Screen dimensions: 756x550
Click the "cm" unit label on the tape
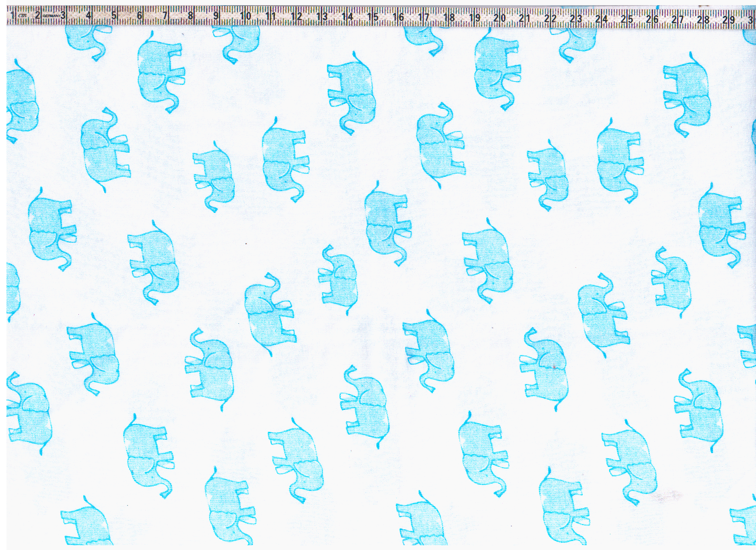tap(22, 16)
